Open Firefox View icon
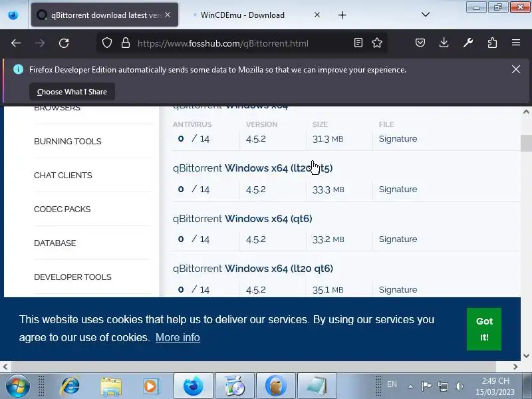Screen dimensions: 532x399 (x=13, y=15)
